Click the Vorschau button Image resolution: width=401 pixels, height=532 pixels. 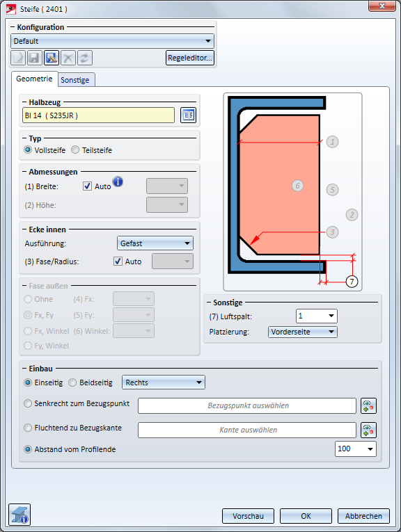(x=248, y=516)
